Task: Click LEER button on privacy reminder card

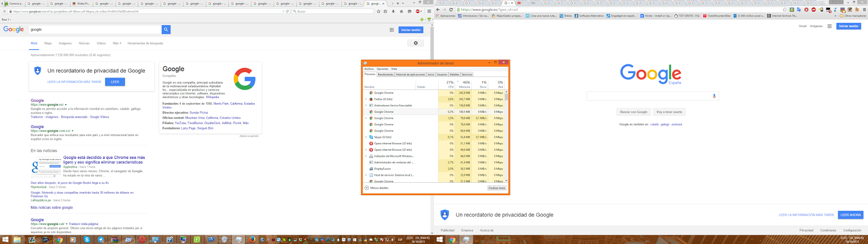Action: point(115,82)
